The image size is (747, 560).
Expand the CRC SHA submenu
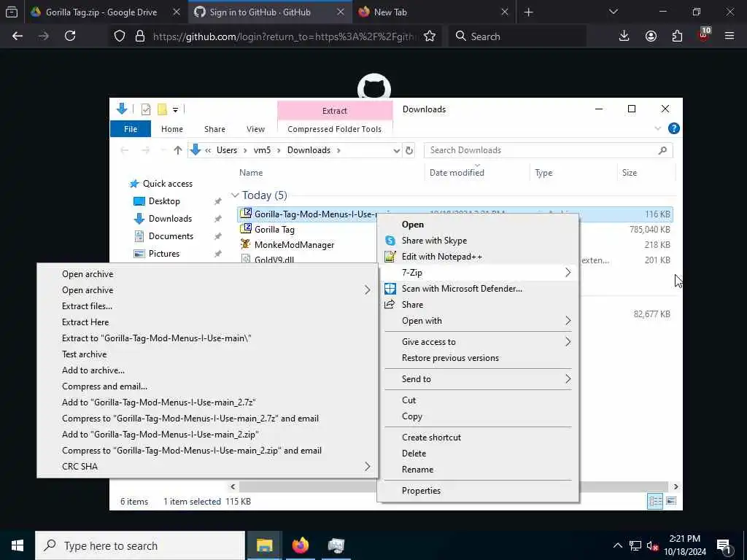click(207, 467)
